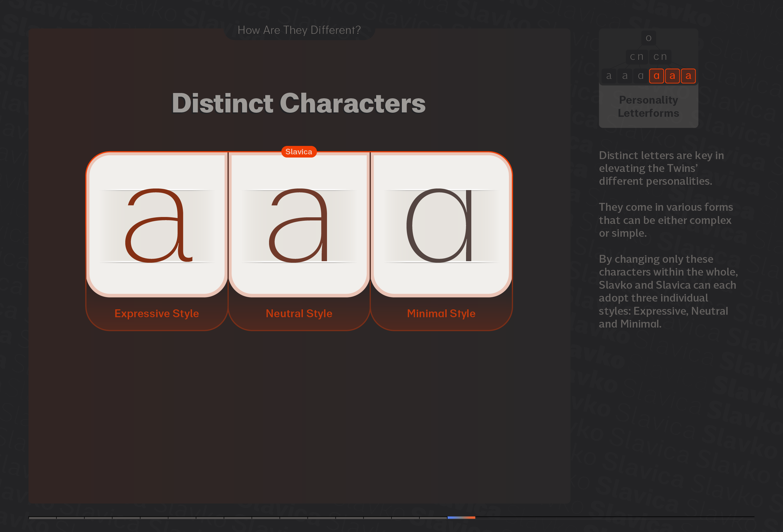The image size is (783, 532).
Task: Select the leftmost grey 'a' tile
Action: pyautogui.click(x=609, y=76)
